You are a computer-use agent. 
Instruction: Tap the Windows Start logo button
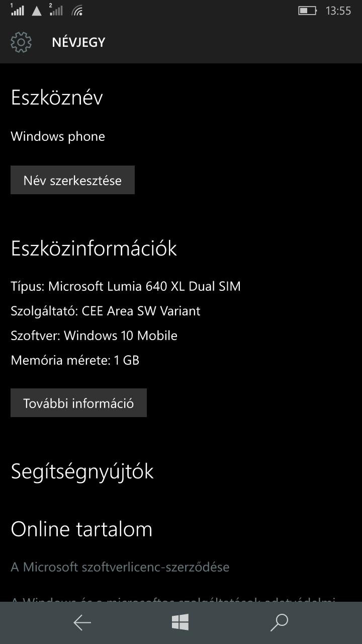(180, 622)
